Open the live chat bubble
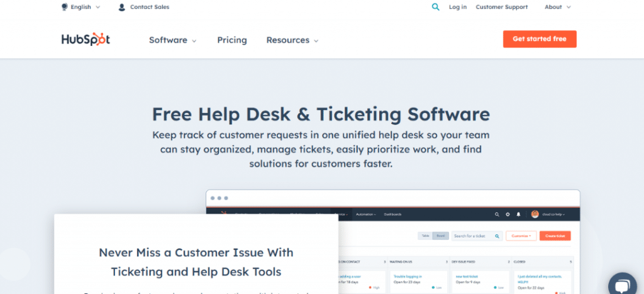Screen dimensions: 644x294 pyautogui.click(x=622, y=285)
